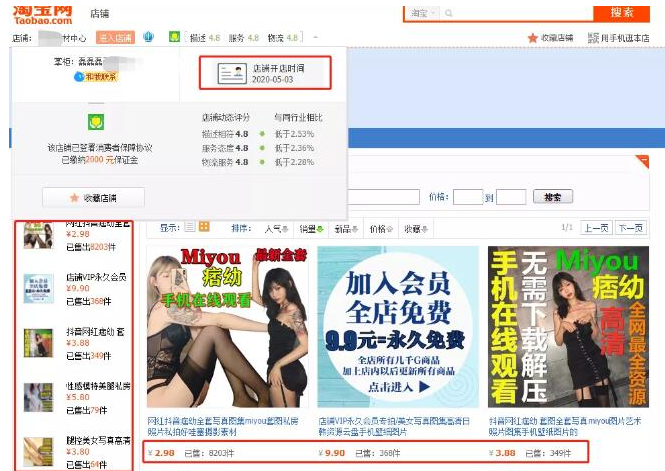The height and width of the screenshot is (471, 665).
Task: Click the orange 搜索 button
Action: click(x=621, y=13)
